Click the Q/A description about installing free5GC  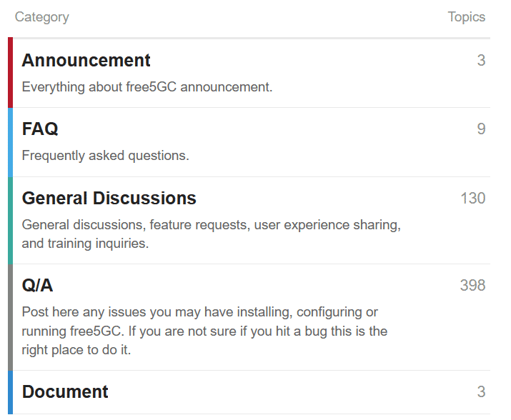tap(204, 331)
